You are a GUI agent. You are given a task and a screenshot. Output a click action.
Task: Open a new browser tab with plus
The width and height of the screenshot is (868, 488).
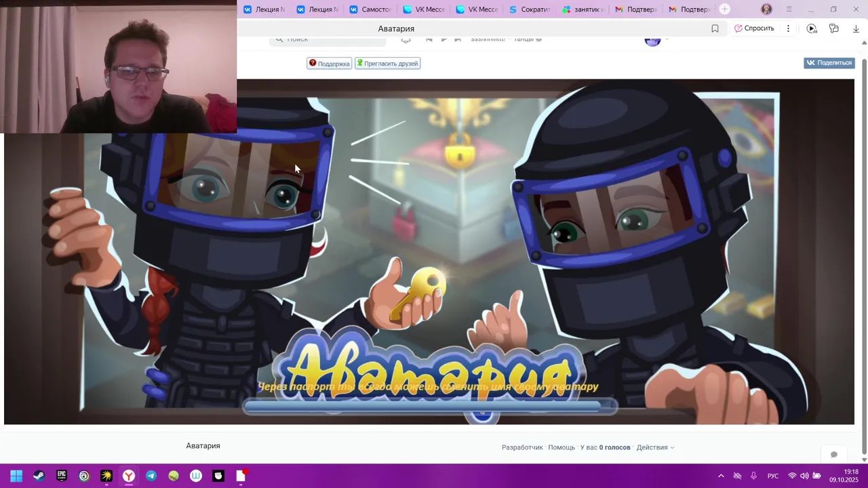point(725,9)
